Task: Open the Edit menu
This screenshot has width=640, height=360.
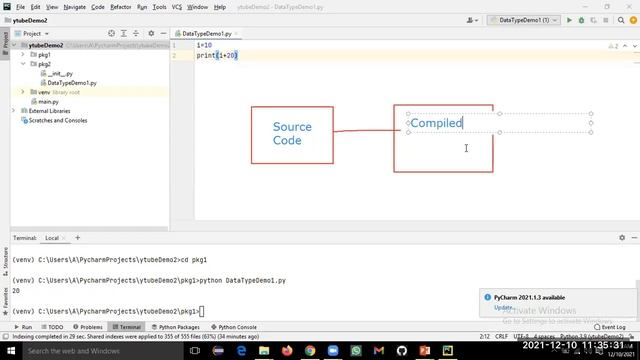Action: [36, 7]
